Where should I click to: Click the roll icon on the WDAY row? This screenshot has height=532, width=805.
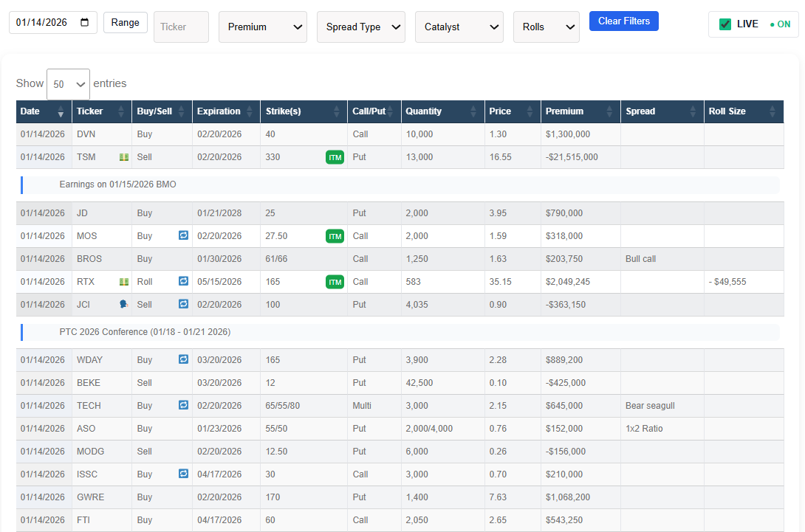(x=183, y=359)
